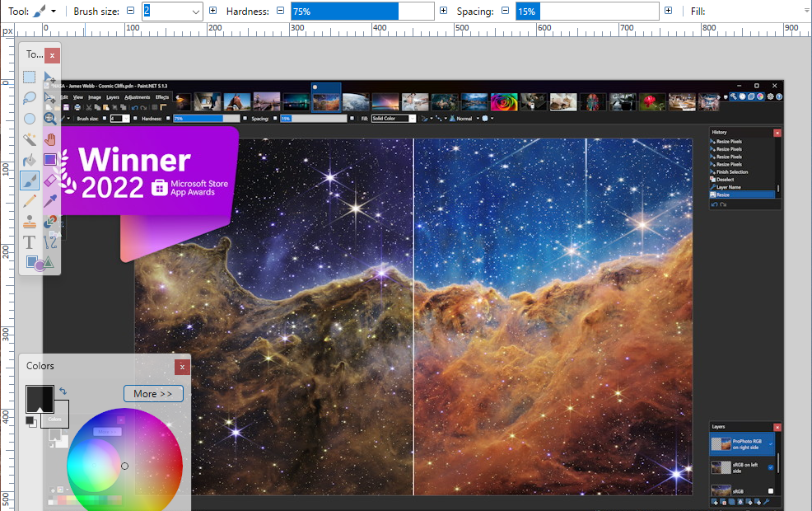This screenshot has height=511, width=812.
Task: Click the Hardness 75% slider
Action: (362, 11)
